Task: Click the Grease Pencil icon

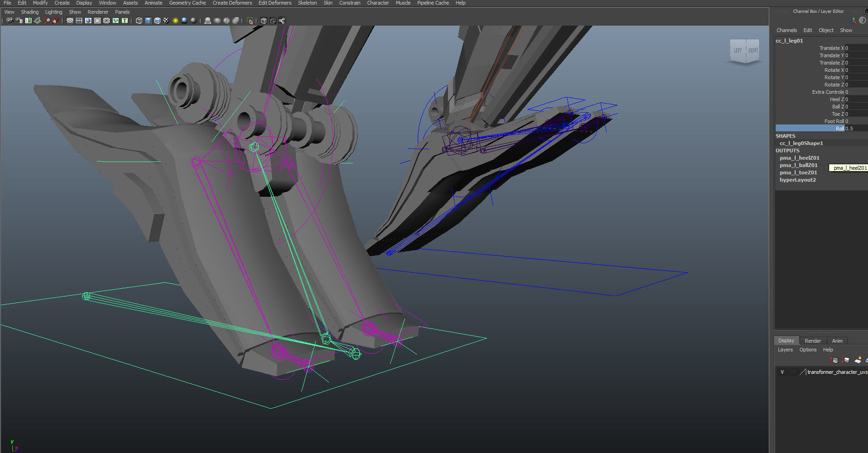Action: (56, 21)
